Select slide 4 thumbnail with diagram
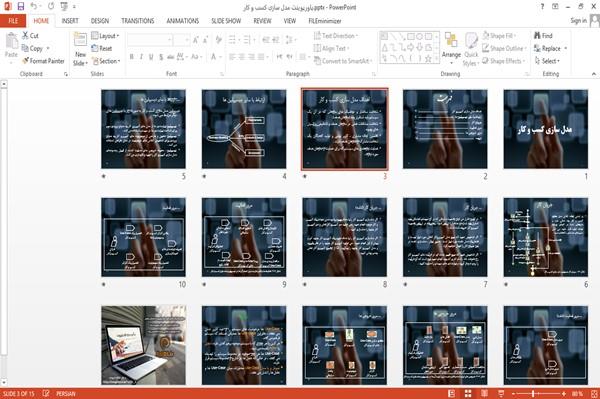Image resolution: width=600 pixels, height=399 pixels. 244,129
